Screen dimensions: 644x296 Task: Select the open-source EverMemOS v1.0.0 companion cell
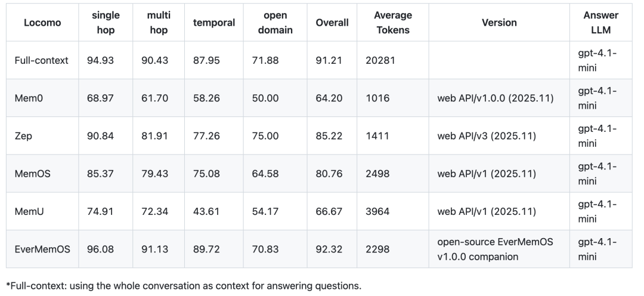[495, 249]
